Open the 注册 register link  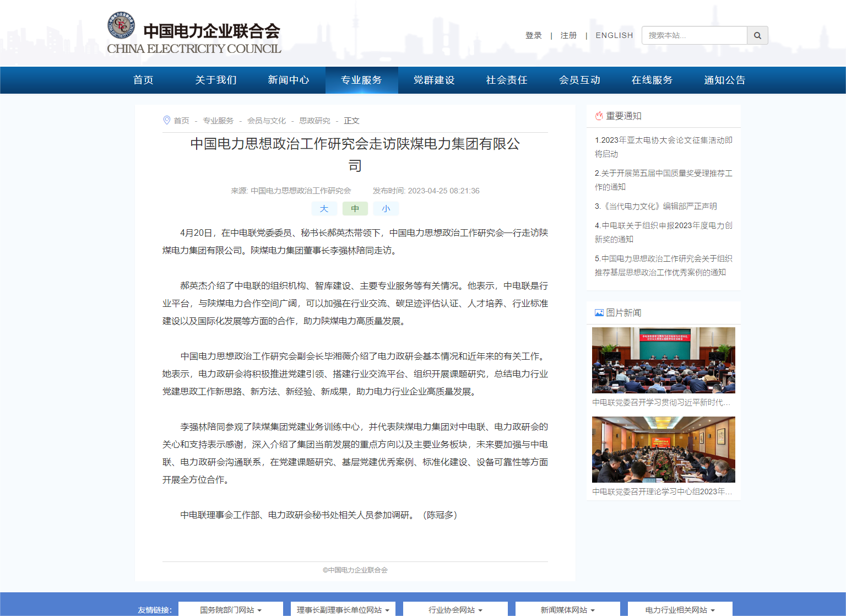568,35
